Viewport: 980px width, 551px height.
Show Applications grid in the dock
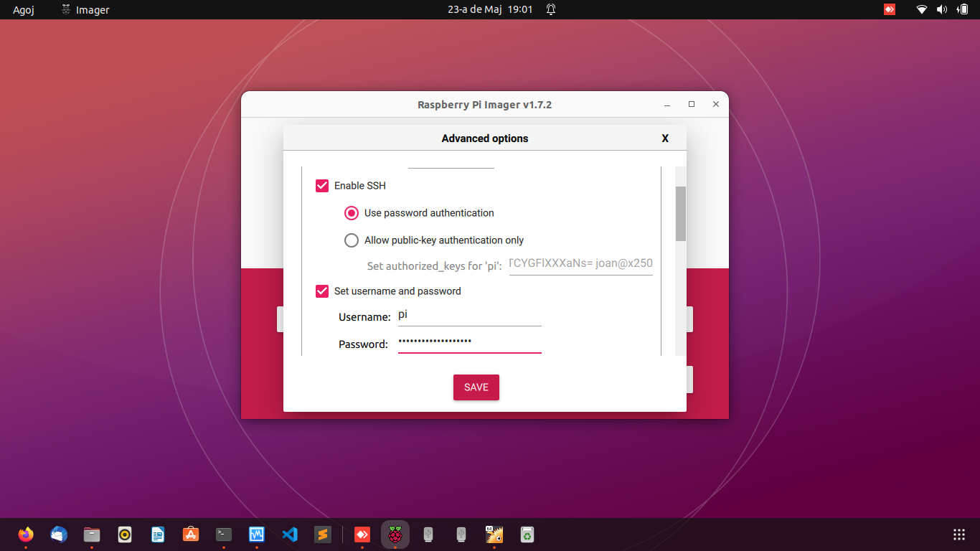[959, 534]
